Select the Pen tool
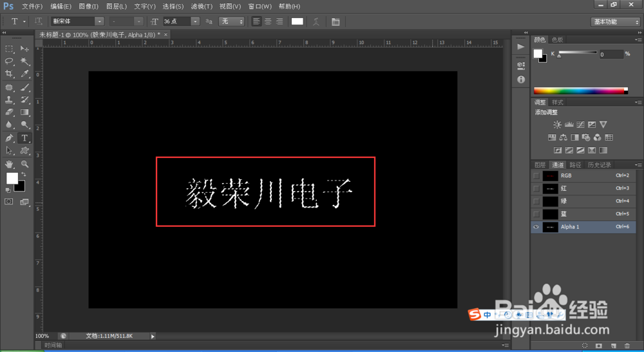This screenshot has width=644, height=352. [8, 138]
